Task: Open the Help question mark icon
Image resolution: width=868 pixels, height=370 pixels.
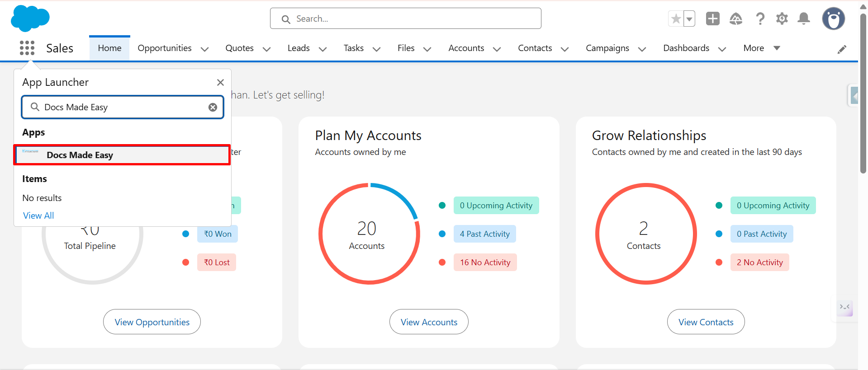Action: coord(760,19)
